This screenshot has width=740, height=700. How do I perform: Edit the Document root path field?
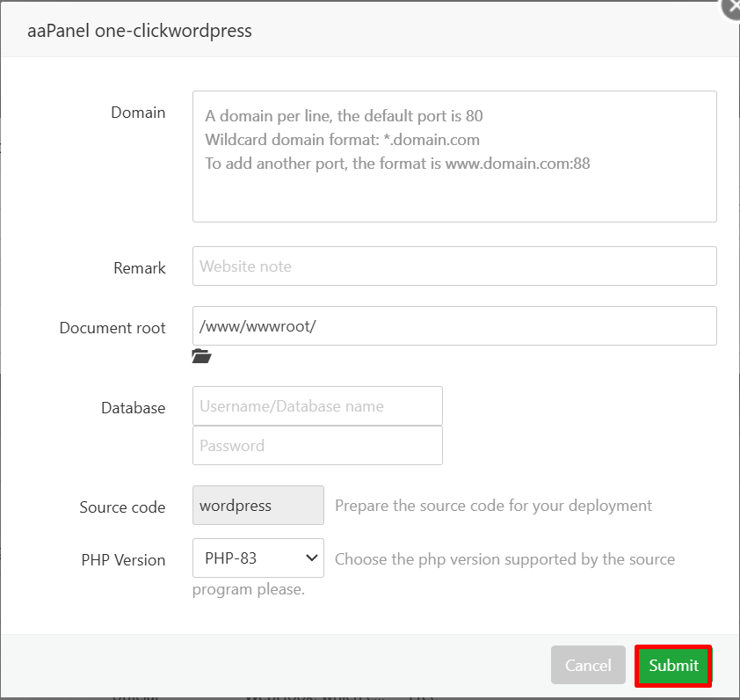tap(454, 326)
